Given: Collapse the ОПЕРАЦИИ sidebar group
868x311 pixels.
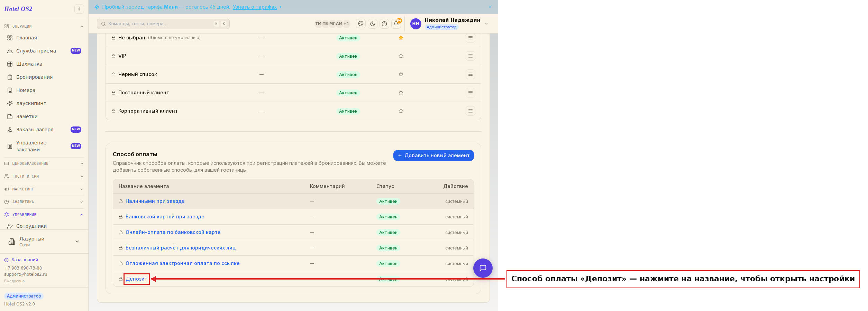Looking at the screenshot, I should (x=44, y=26).
